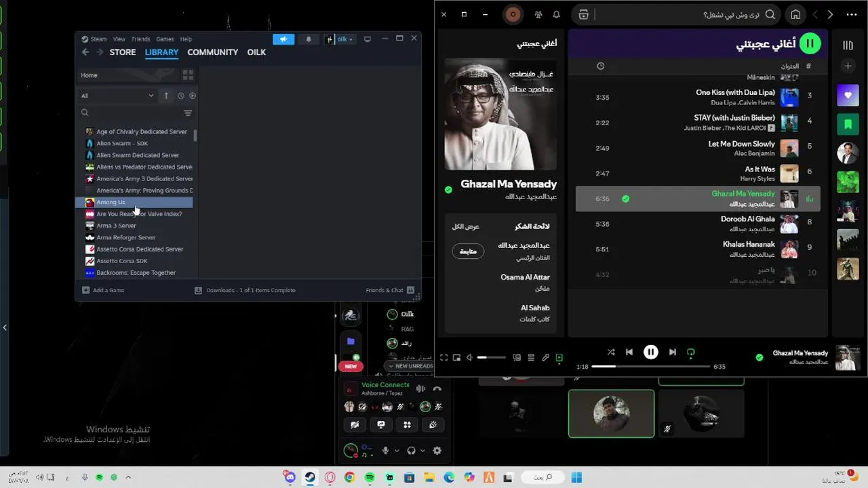This screenshot has height=488, width=868.
Task: Open Steam notifications bell
Action: tap(309, 39)
